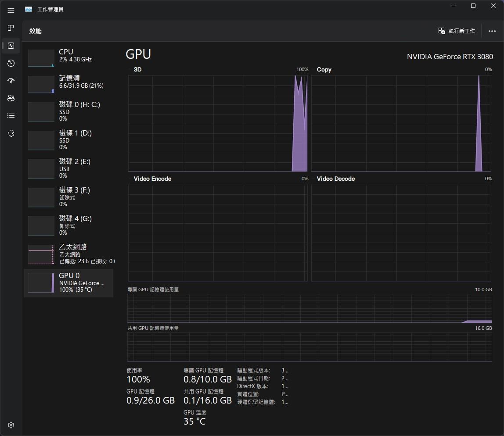504x436 pixels.
Task: Open Task Manager settings gear
Action: tap(11, 425)
